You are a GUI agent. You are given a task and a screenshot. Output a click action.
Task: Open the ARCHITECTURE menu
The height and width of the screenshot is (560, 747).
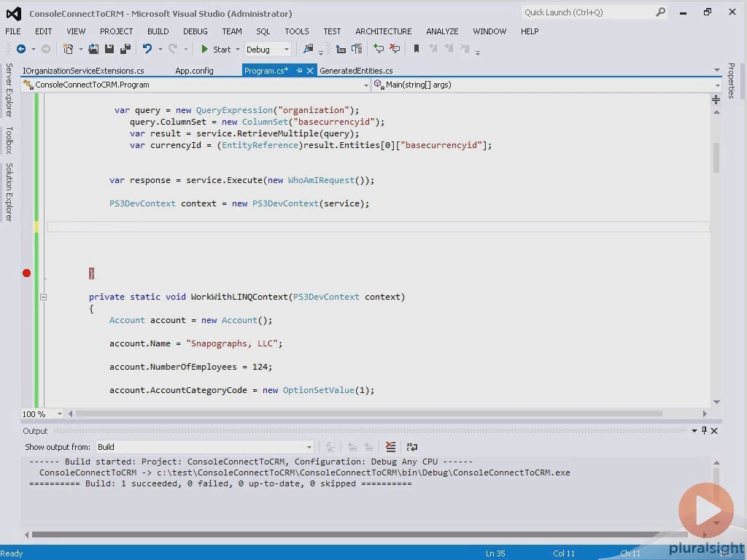(x=384, y=31)
